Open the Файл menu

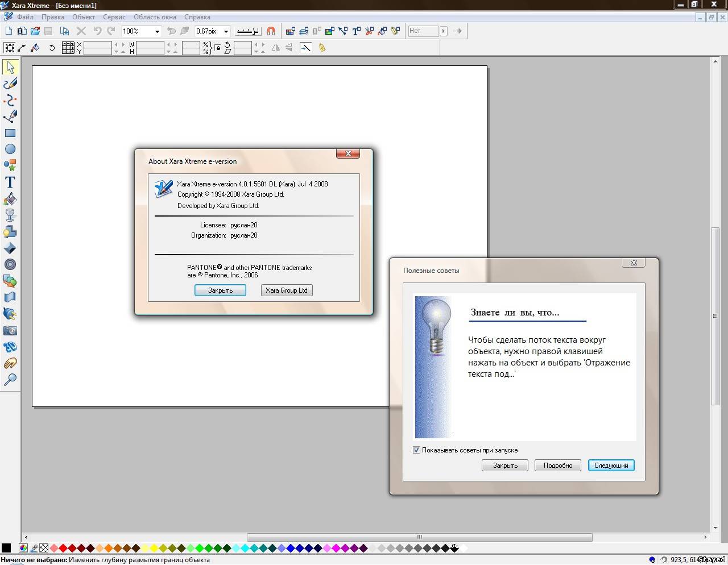[25, 17]
